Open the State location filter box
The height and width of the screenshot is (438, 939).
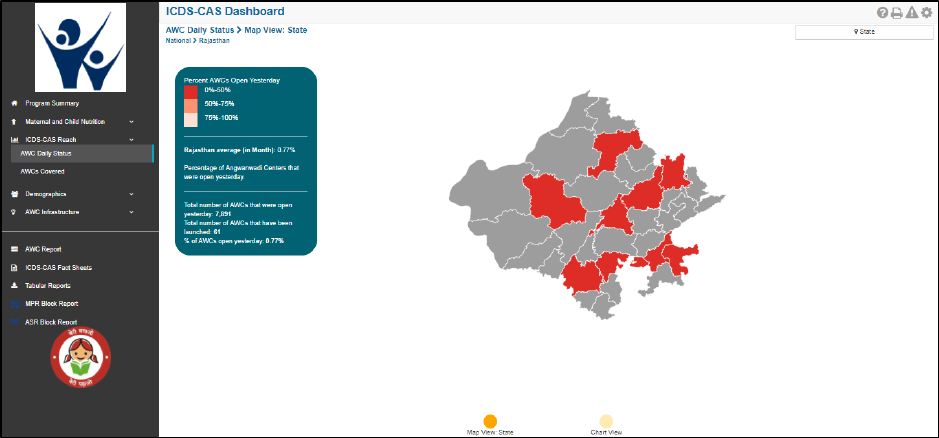[x=864, y=32]
